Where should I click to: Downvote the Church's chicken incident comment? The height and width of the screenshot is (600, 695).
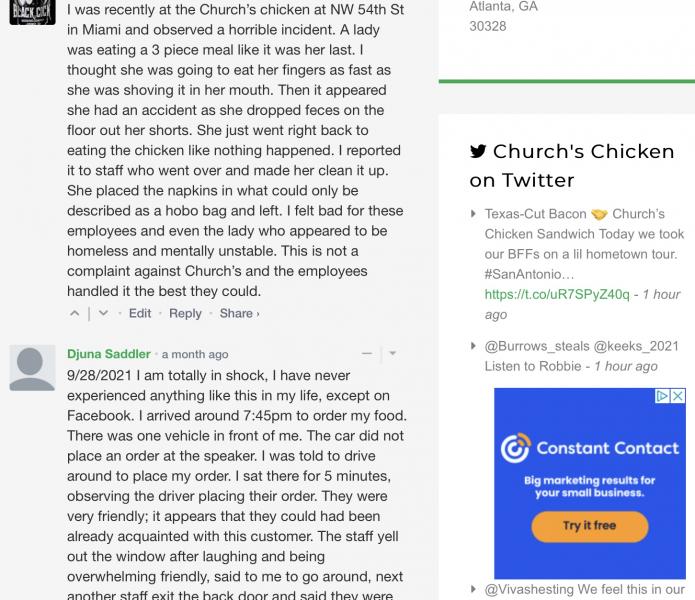(103, 313)
